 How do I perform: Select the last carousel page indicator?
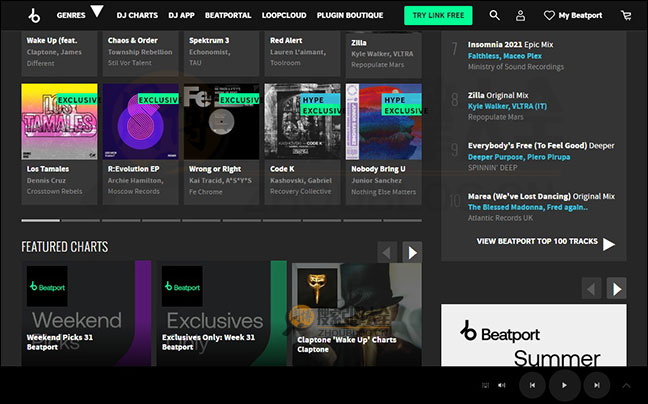click(x=403, y=221)
